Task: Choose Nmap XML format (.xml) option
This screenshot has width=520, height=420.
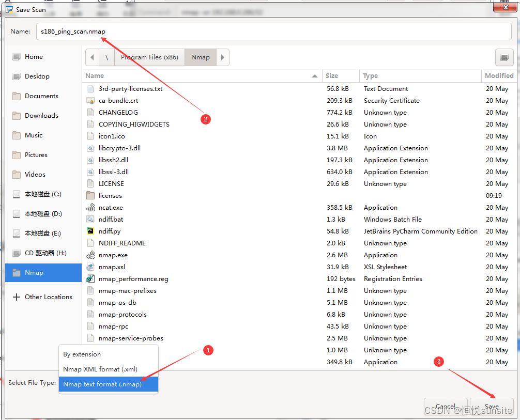Action: [109, 369]
